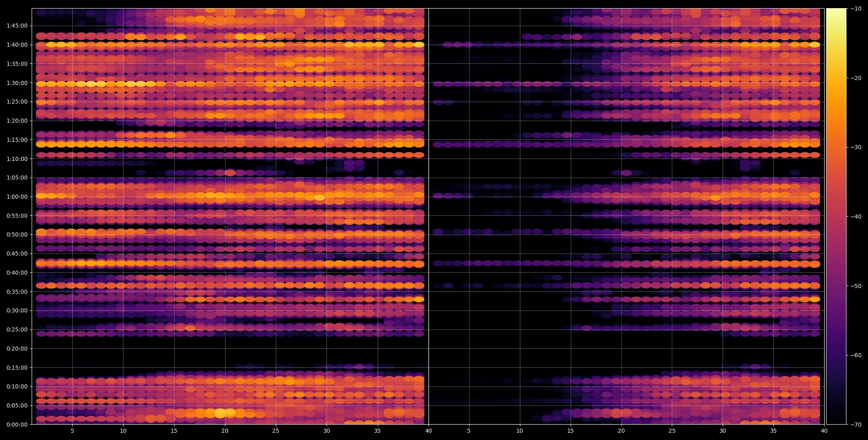Click the 1:10:00 y-axis time label
This screenshot has height=440, width=868.
tap(17, 159)
